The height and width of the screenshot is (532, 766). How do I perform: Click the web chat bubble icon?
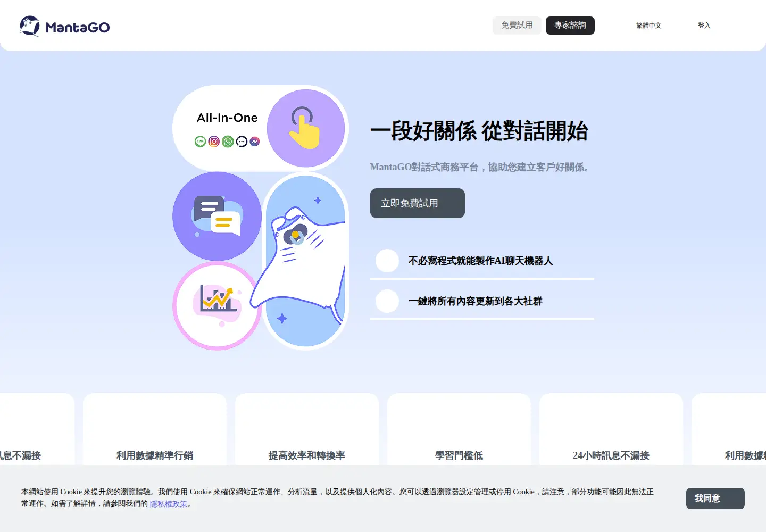pyautogui.click(x=242, y=142)
